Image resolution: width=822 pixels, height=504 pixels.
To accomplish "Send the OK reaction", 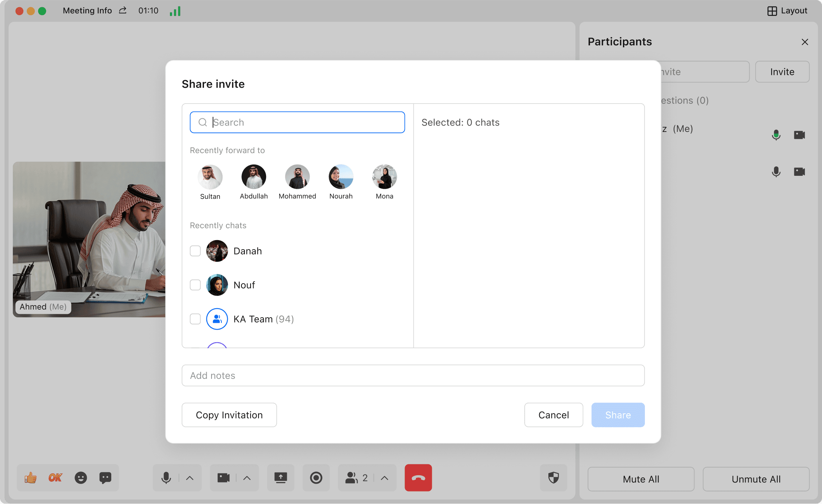I will (55, 478).
